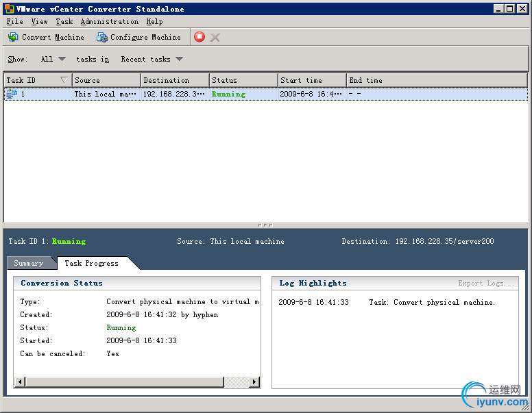This screenshot has height=413, width=532.
Task: Click the Started value '2009-6-8 16:41:33'
Action: point(141,340)
